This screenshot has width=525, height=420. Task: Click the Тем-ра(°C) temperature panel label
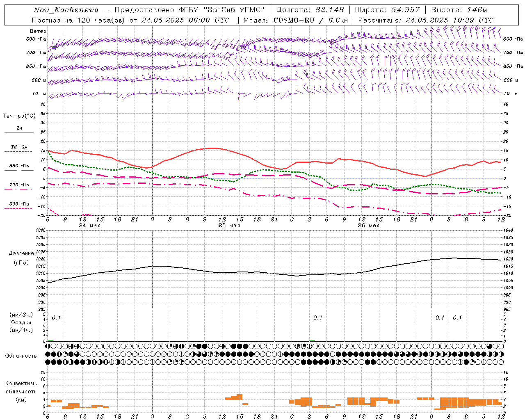tap(19, 116)
